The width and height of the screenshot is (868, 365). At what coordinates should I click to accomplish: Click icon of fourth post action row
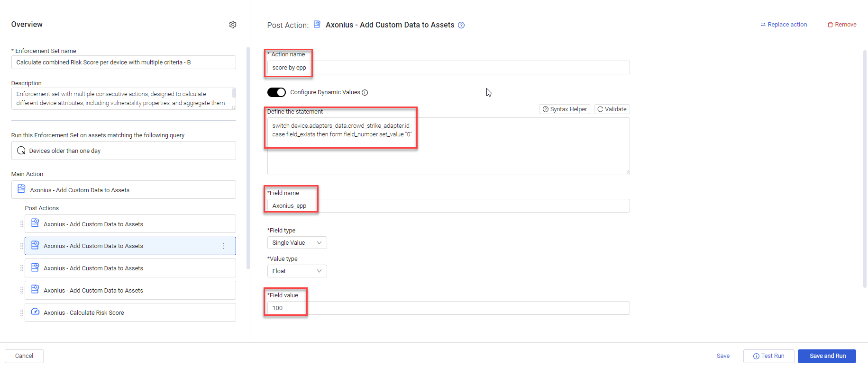[35, 289]
